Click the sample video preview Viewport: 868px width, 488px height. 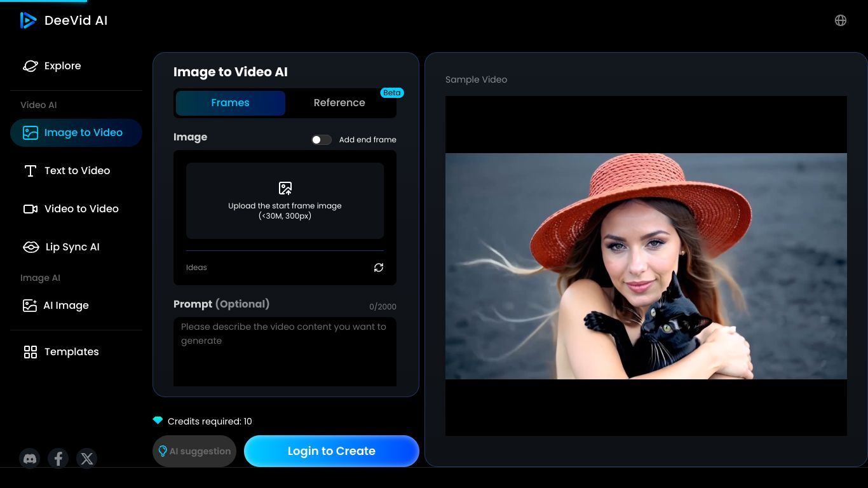coord(646,266)
